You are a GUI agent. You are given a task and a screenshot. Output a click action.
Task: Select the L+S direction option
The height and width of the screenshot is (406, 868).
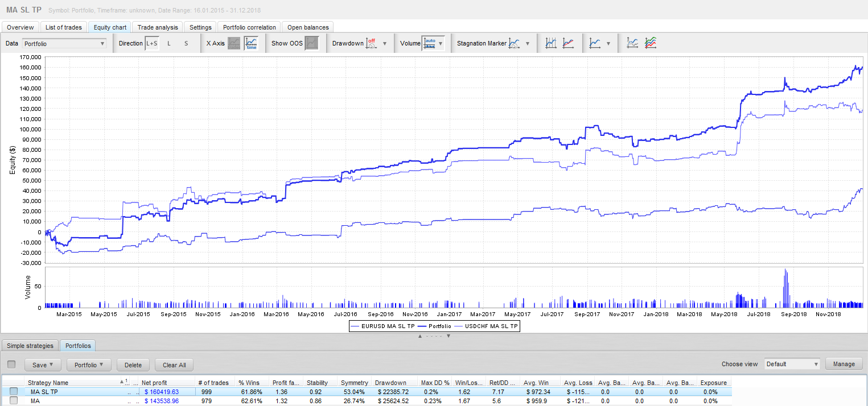pyautogui.click(x=152, y=43)
